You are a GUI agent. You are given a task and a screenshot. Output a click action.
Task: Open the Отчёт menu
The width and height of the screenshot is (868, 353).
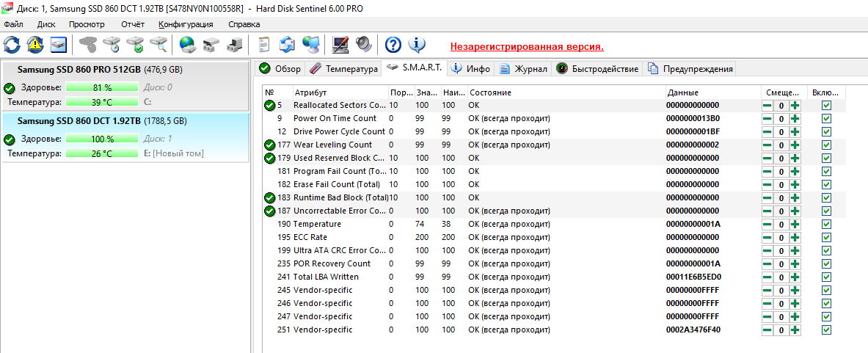point(133,24)
